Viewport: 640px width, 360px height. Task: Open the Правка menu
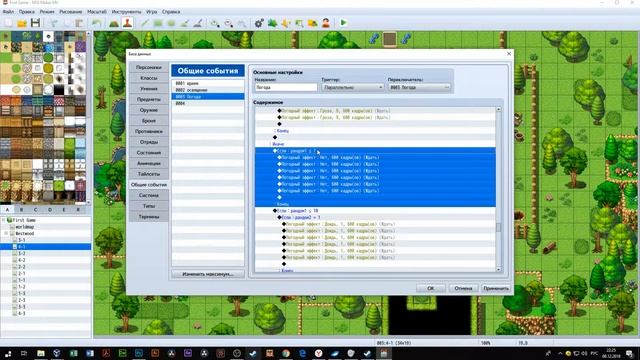pos(27,12)
